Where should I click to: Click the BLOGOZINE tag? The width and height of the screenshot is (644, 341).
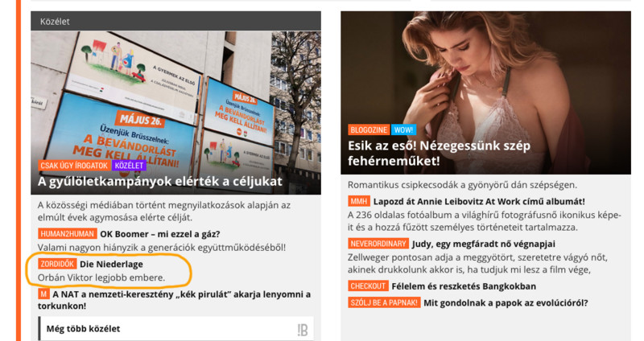coord(369,130)
